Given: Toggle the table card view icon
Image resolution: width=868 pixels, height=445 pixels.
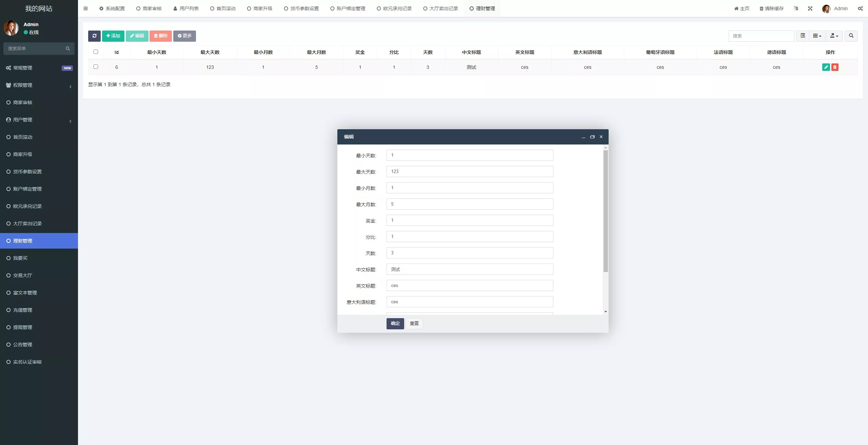Looking at the screenshot, I should [803, 36].
